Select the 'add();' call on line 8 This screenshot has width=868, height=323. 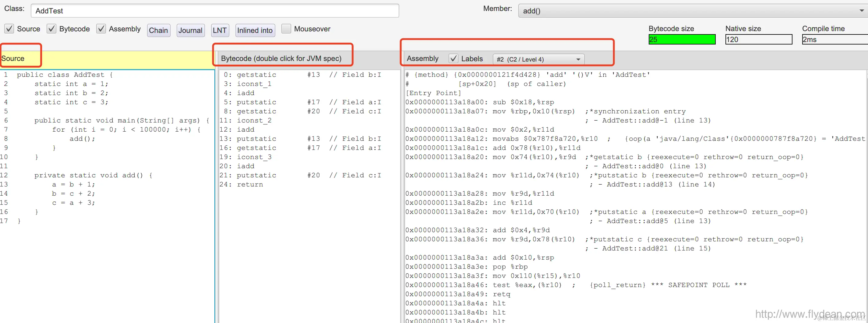coord(82,139)
